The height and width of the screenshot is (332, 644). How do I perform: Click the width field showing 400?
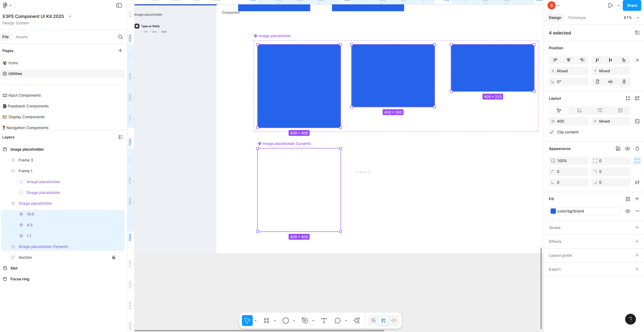568,121
